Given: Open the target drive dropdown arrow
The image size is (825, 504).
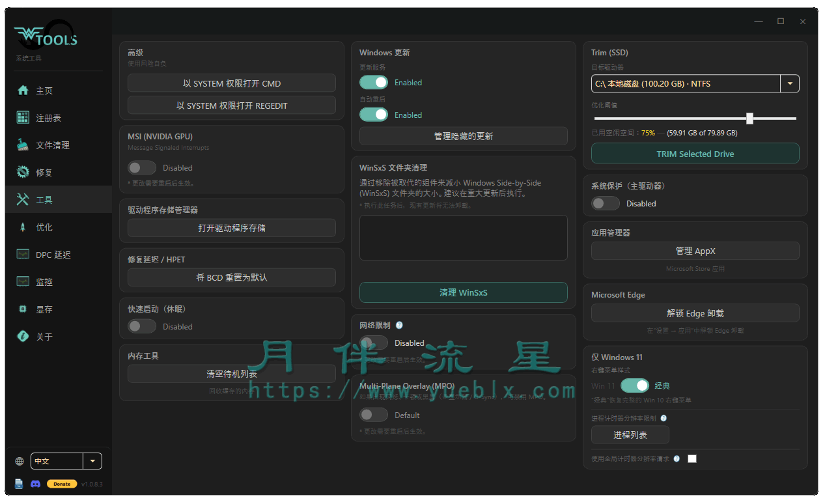Looking at the screenshot, I should point(790,83).
